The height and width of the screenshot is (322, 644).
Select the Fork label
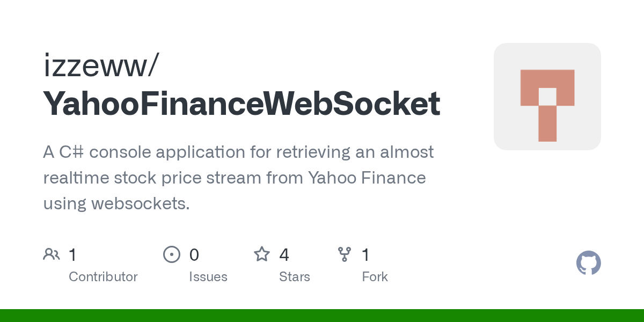375,277
